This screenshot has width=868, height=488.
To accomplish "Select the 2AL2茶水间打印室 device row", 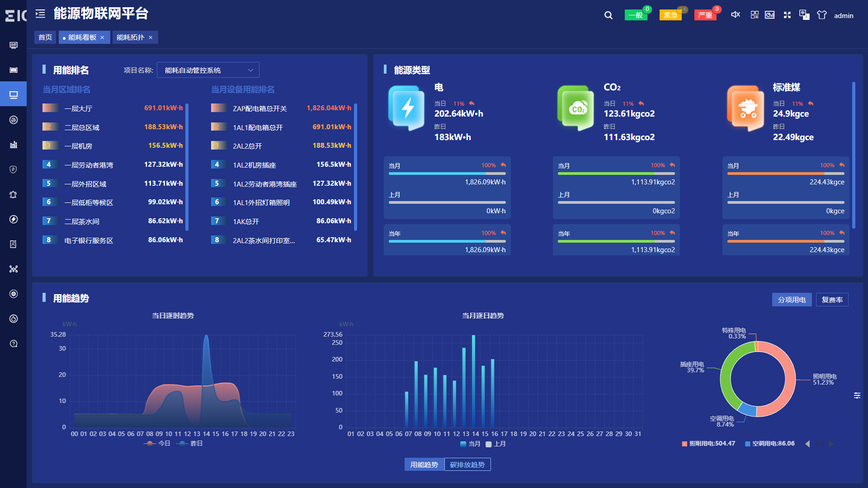I will [281, 240].
